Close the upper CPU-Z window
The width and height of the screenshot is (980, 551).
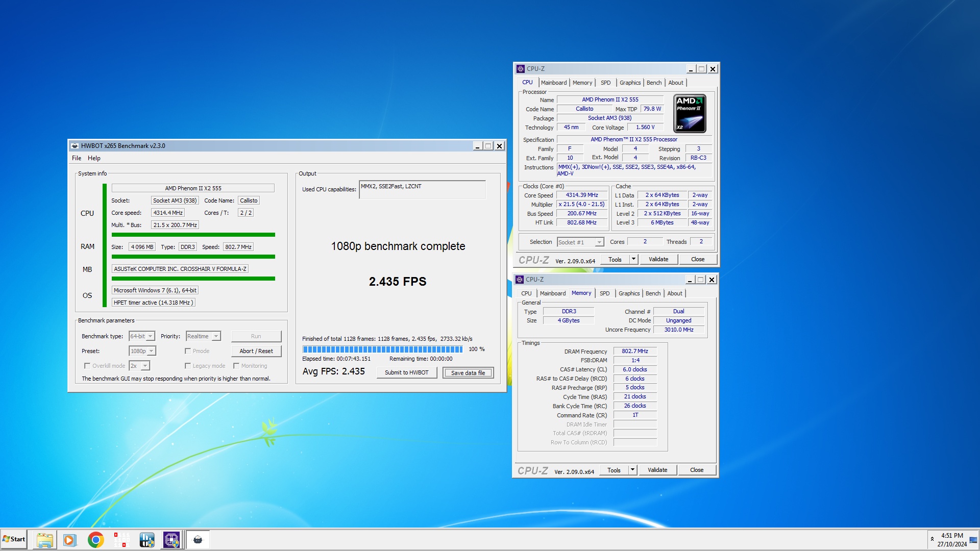coord(713,69)
